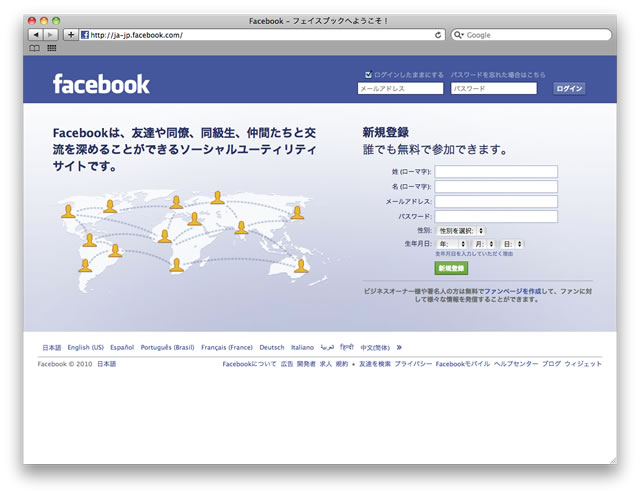640x496 pixels.
Task: Click the 姓 (ローマ字) input field
Action: (496, 171)
